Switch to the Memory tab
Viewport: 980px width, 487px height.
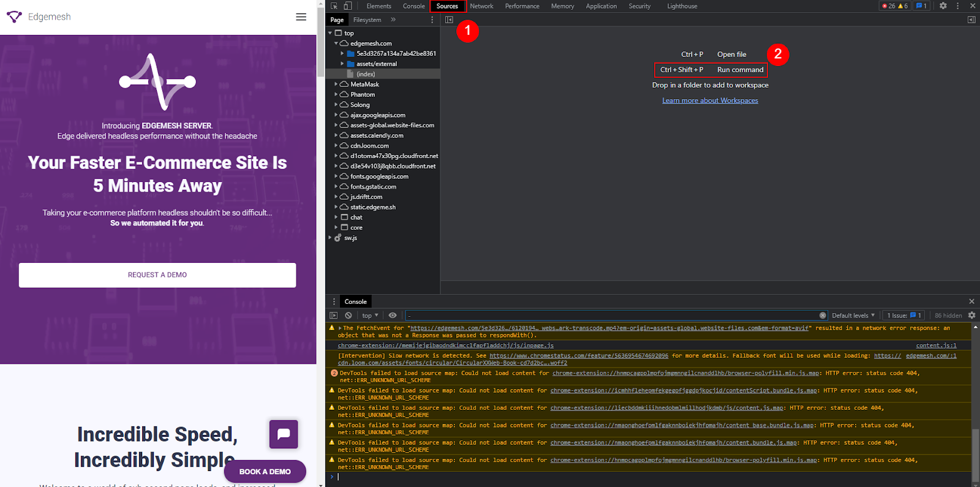562,6
